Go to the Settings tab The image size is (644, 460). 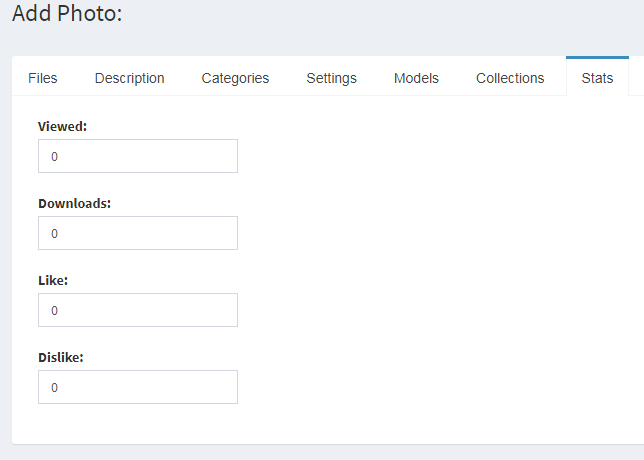pyautogui.click(x=331, y=78)
